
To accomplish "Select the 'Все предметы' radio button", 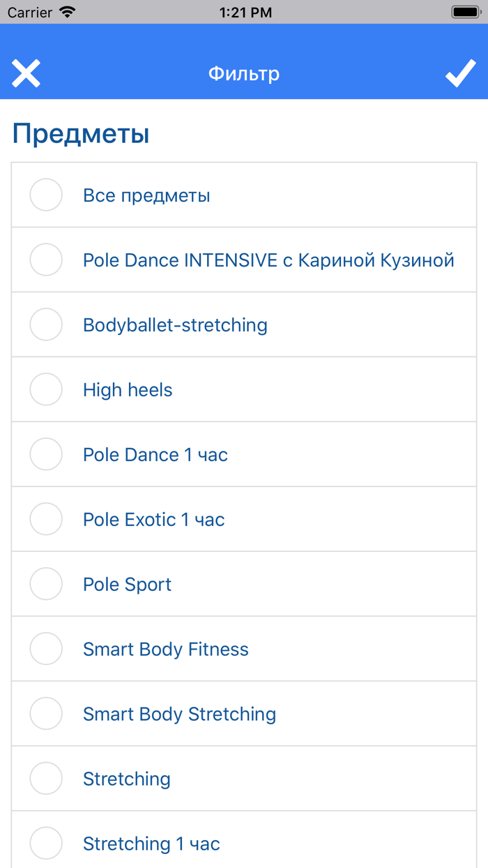I will (x=46, y=195).
